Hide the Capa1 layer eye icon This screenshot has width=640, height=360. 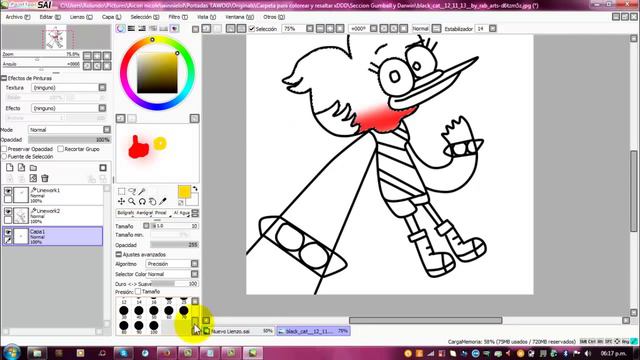pyautogui.click(x=8, y=232)
